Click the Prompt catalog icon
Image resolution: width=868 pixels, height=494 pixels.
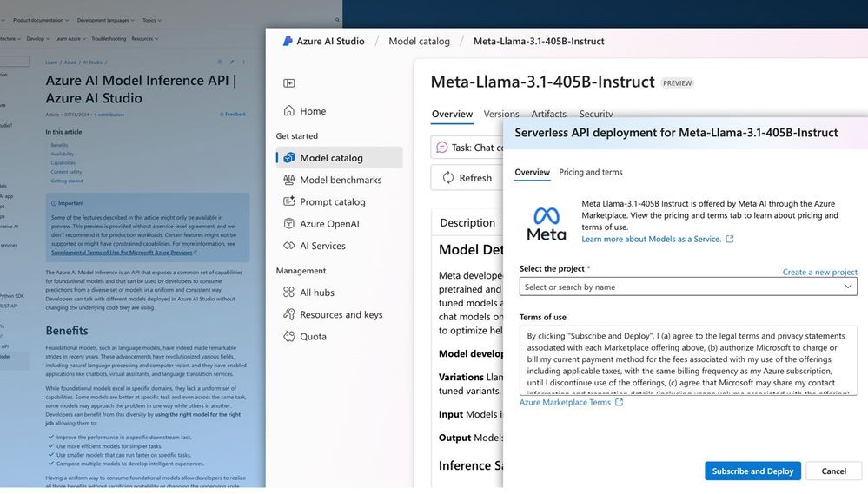click(289, 201)
